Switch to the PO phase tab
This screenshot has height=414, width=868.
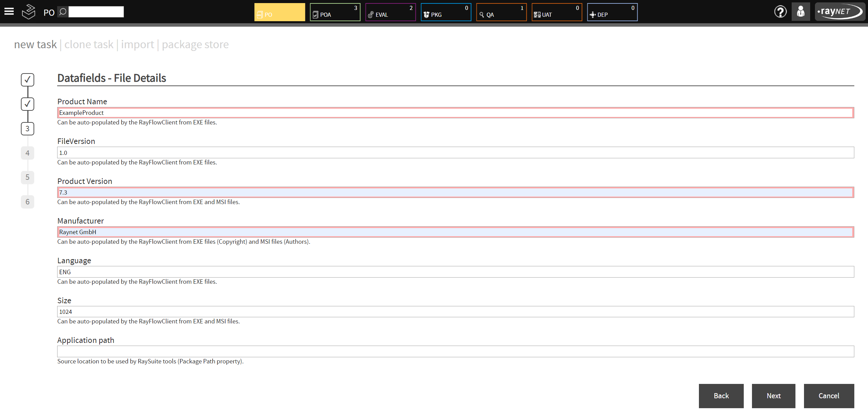[x=279, y=12]
